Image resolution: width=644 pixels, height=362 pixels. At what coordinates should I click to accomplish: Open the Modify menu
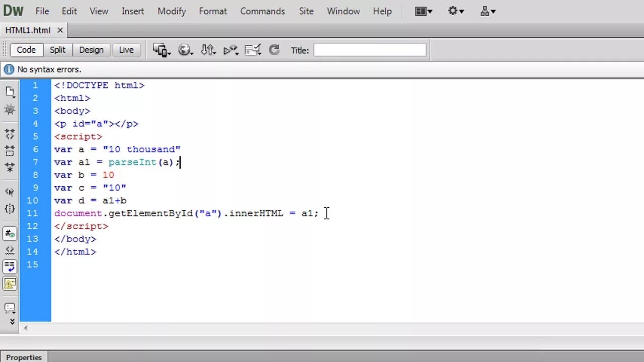[x=172, y=11]
